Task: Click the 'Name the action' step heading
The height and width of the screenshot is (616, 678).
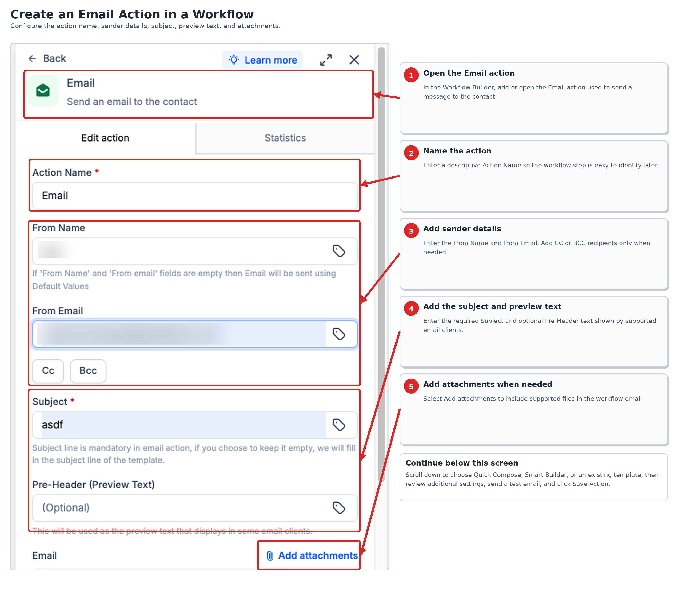Action: [457, 151]
